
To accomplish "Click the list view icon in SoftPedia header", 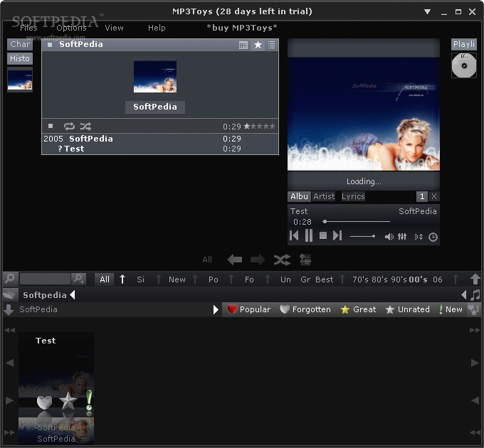I will pyautogui.click(x=272, y=45).
